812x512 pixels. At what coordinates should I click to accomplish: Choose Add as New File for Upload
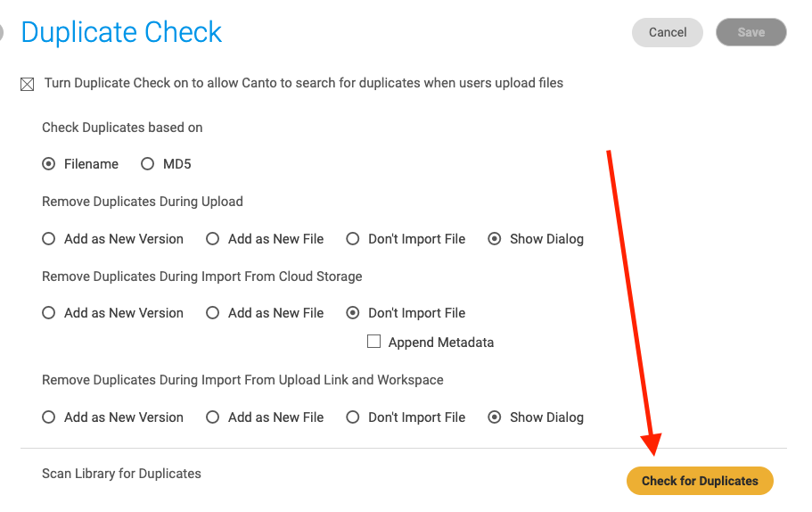pos(213,239)
